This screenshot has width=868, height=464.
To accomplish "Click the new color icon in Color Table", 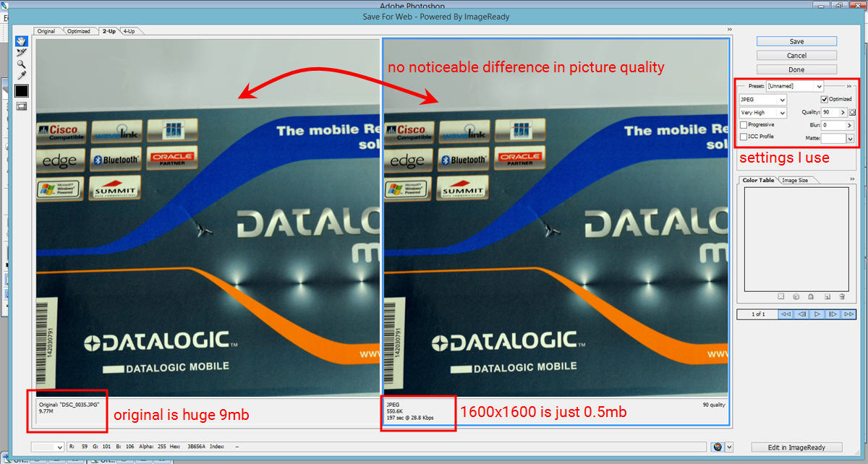I will pos(827,296).
